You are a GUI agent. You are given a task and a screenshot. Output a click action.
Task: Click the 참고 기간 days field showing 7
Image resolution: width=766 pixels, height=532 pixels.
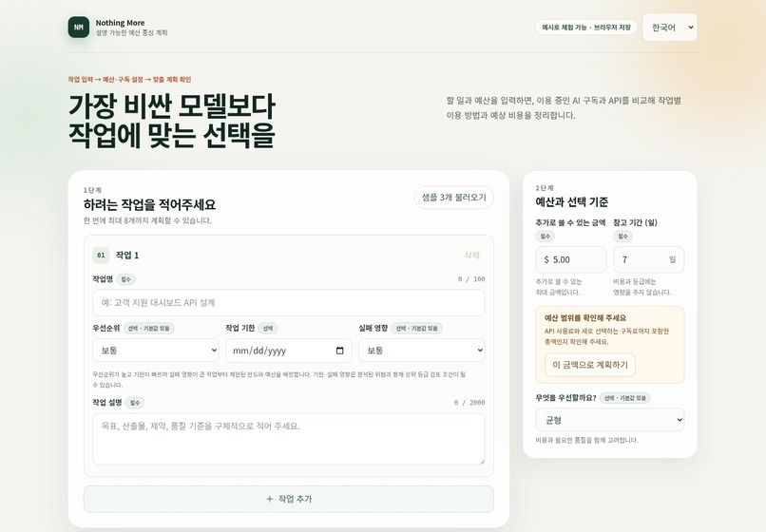(649, 259)
